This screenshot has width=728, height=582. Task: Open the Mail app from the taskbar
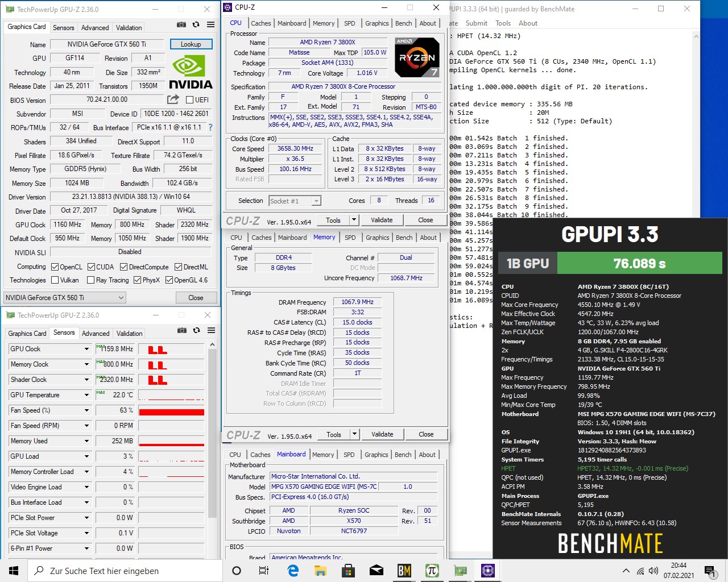click(x=377, y=571)
